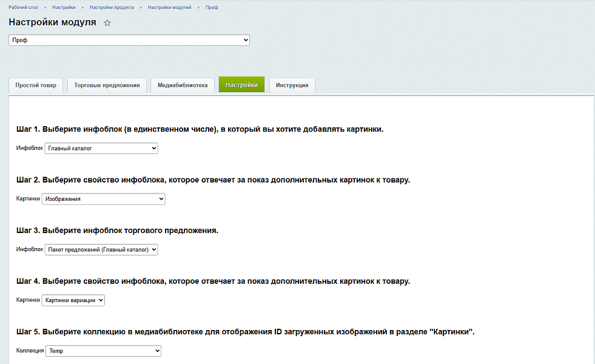Open the Главный каталог infoblock dropdown

click(x=101, y=148)
